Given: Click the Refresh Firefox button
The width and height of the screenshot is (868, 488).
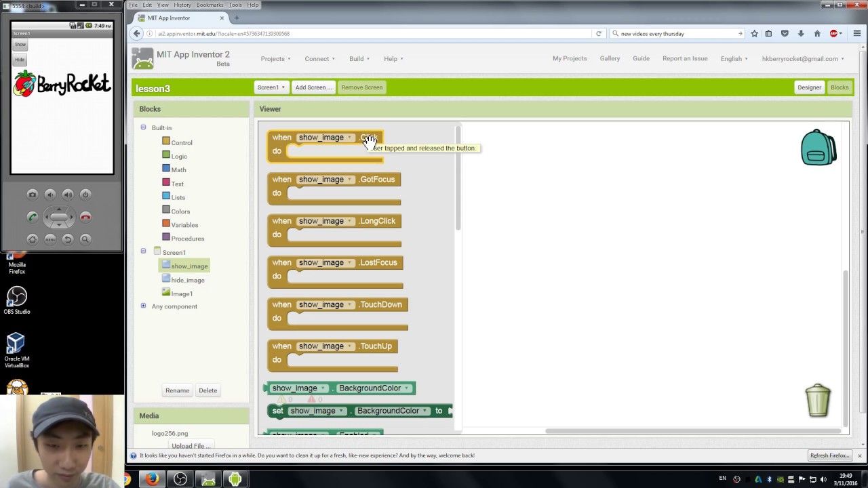Looking at the screenshot, I should point(829,455).
